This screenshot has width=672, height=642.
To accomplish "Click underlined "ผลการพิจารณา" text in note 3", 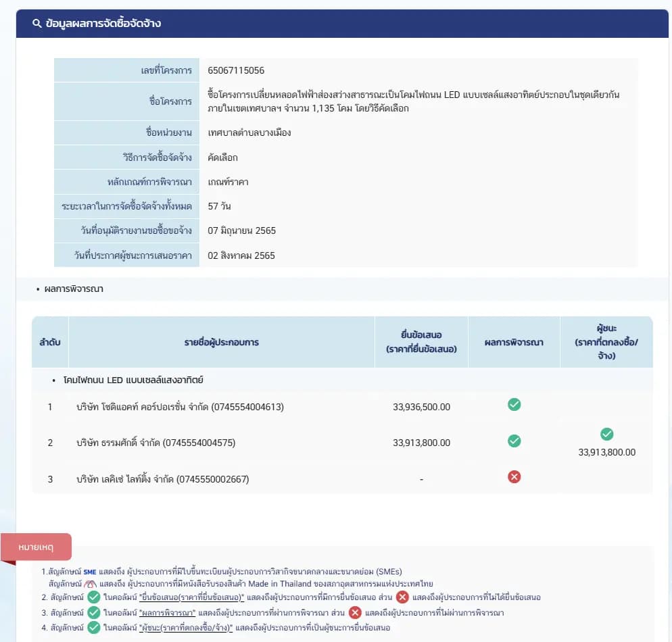I will pyautogui.click(x=167, y=613).
